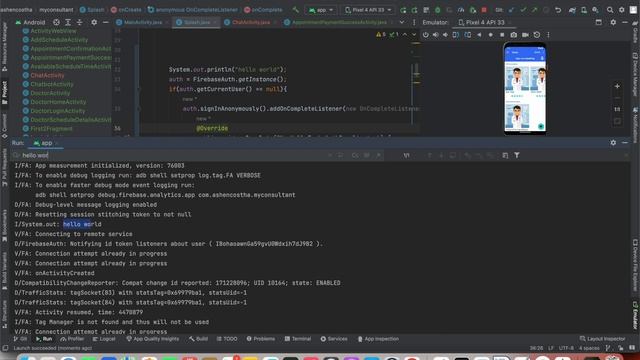The width and height of the screenshot is (640, 360).
Task: Click UTF-8 encoding in status bar
Action: click(x=566, y=348)
